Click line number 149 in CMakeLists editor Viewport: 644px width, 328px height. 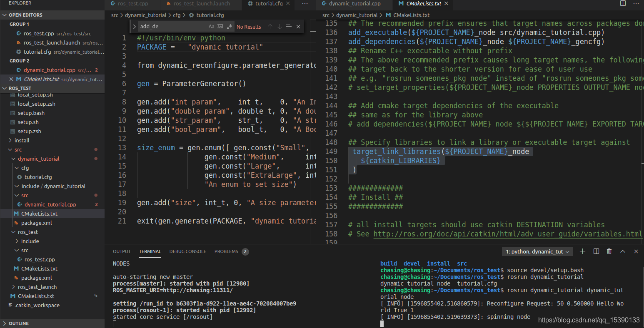coord(331,152)
